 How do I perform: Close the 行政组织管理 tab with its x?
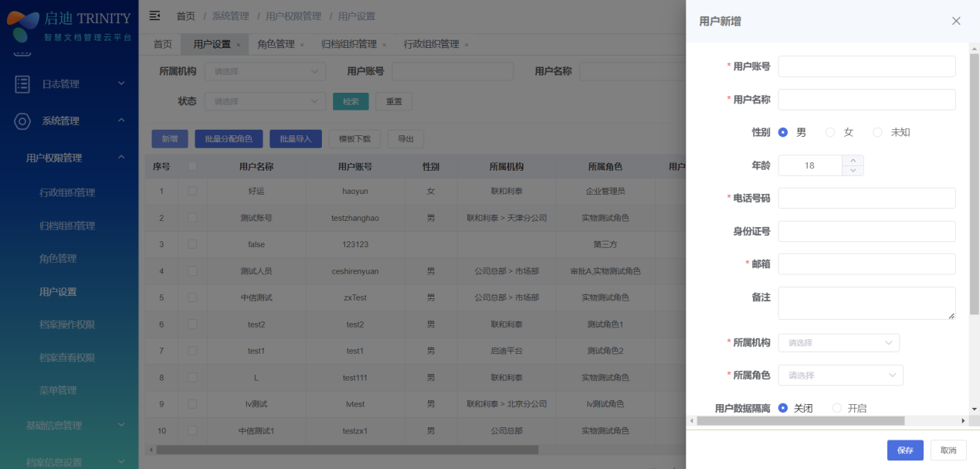[466, 45]
